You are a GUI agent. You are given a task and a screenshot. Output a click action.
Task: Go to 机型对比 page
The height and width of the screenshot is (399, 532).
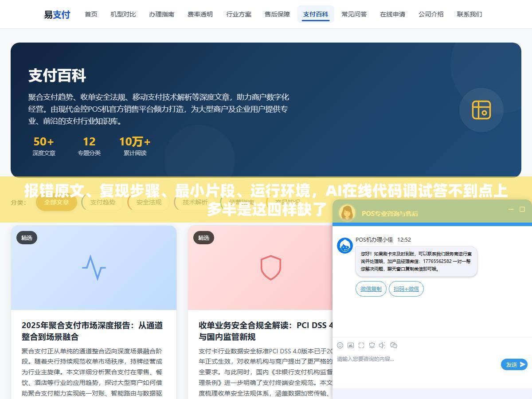pos(123,14)
